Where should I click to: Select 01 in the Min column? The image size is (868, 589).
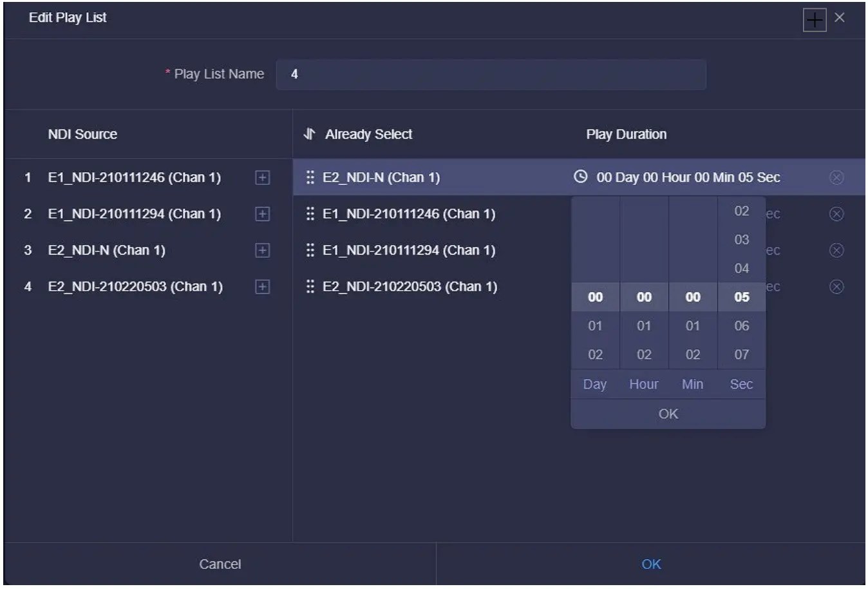[x=692, y=326]
